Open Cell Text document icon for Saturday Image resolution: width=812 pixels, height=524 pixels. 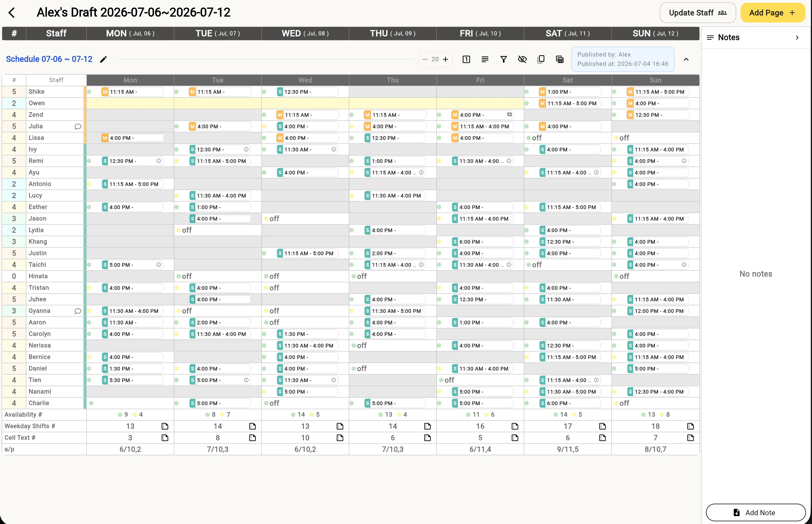tap(602, 438)
